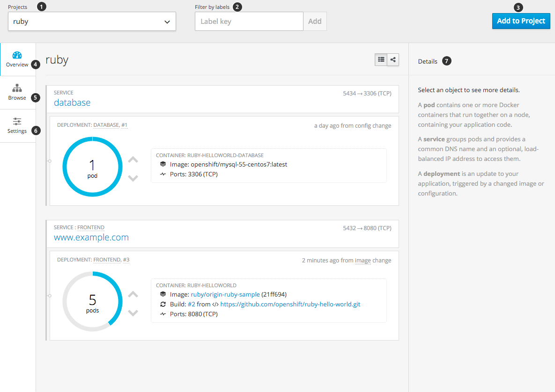Scale up the database deployment pods

[133, 160]
